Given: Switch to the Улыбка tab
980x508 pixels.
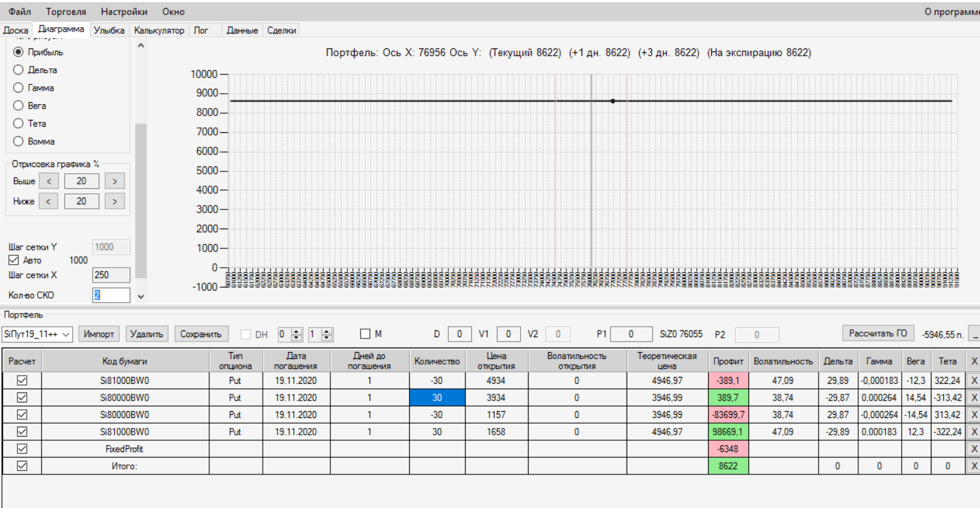Looking at the screenshot, I should pyautogui.click(x=109, y=30).
